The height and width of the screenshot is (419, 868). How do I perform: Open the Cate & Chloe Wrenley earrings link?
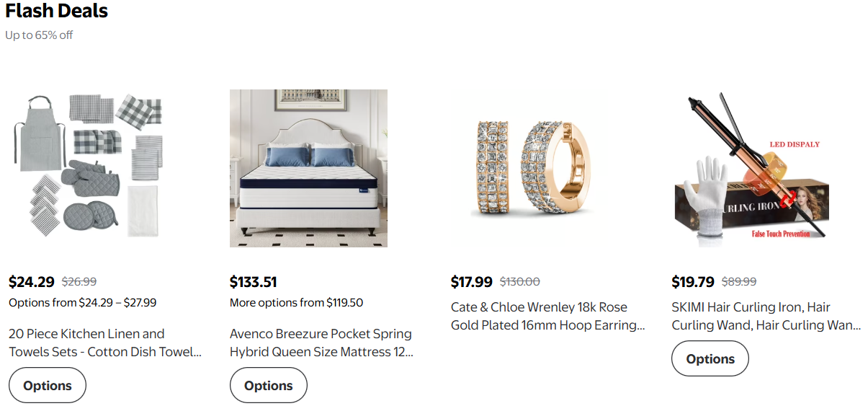point(547,316)
